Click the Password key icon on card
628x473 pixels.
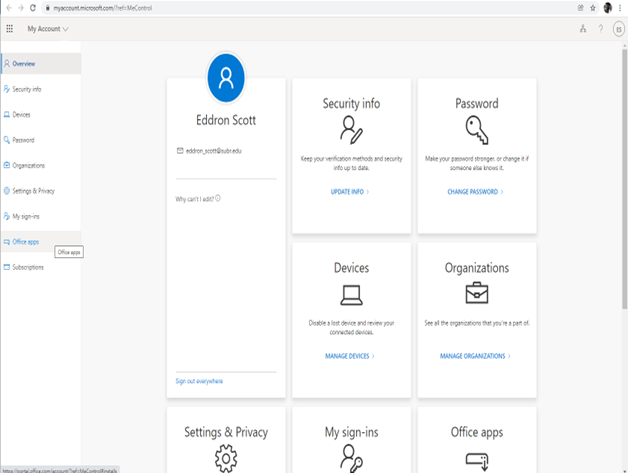tap(477, 130)
